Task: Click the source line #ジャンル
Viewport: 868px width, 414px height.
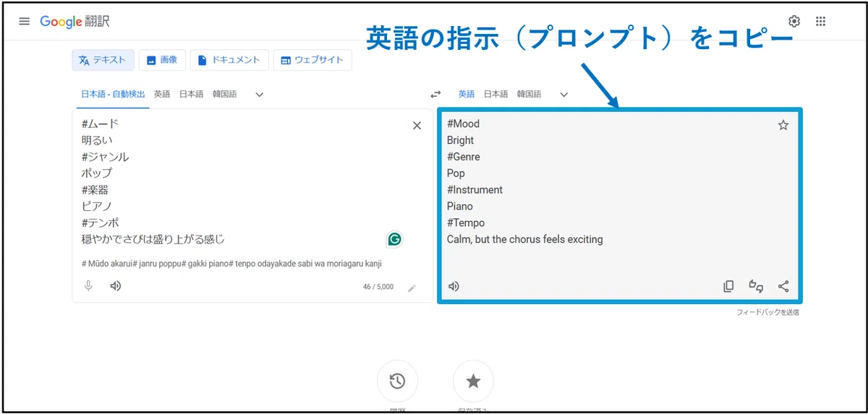Action: [x=105, y=157]
